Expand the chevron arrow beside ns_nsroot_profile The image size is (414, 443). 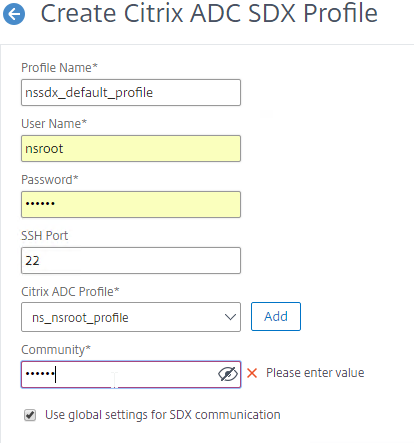[230, 317]
